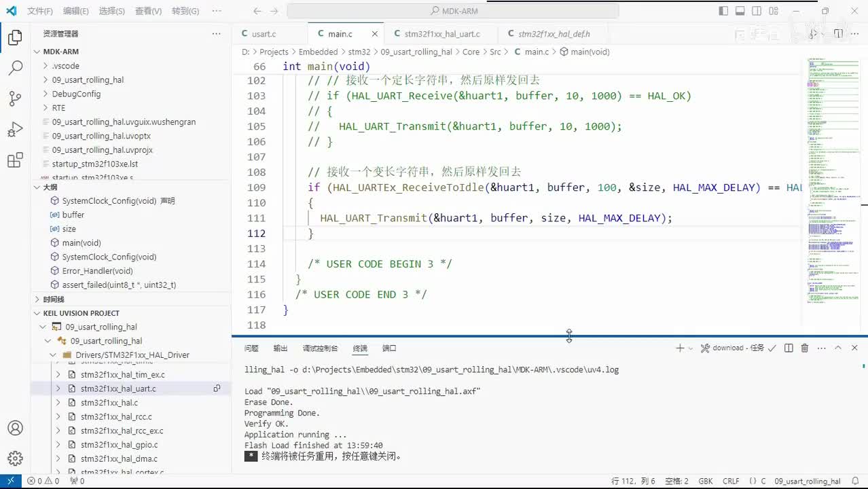This screenshot has height=489, width=868.
Task: Open the Source Control view
Action: pyautogui.click(x=15, y=98)
